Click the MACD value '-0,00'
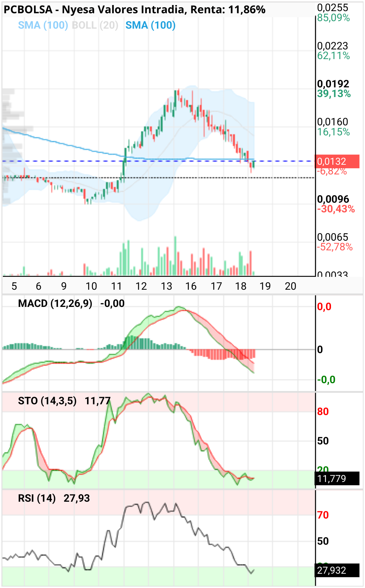The image size is (365, 588). (112, 304)
